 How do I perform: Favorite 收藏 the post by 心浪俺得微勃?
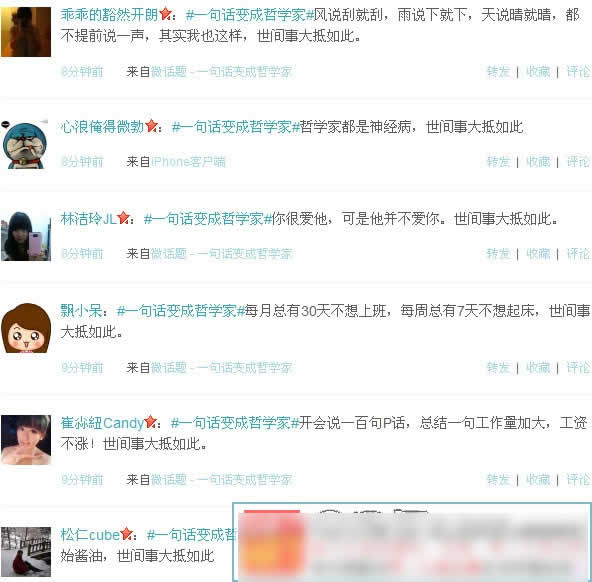point(538,162)
